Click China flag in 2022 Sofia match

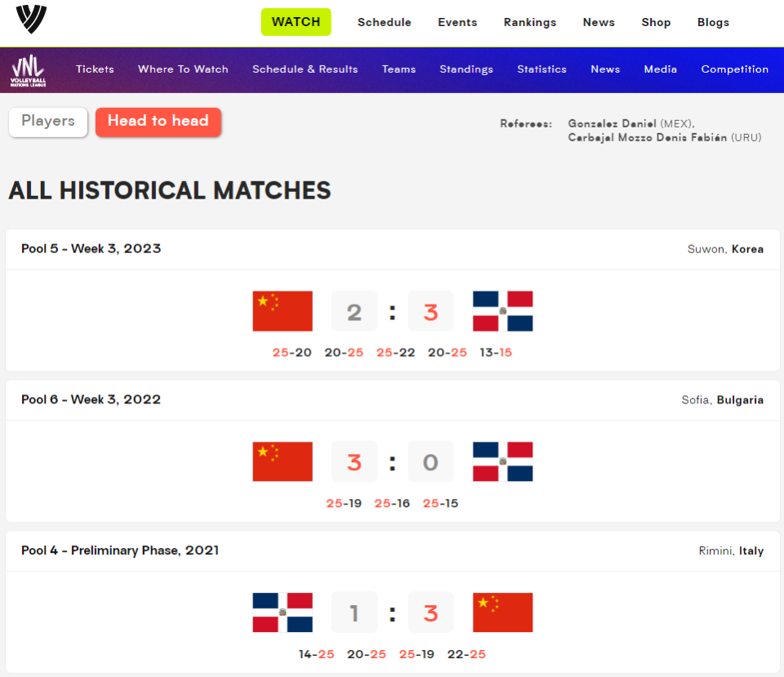click(283, 461)
